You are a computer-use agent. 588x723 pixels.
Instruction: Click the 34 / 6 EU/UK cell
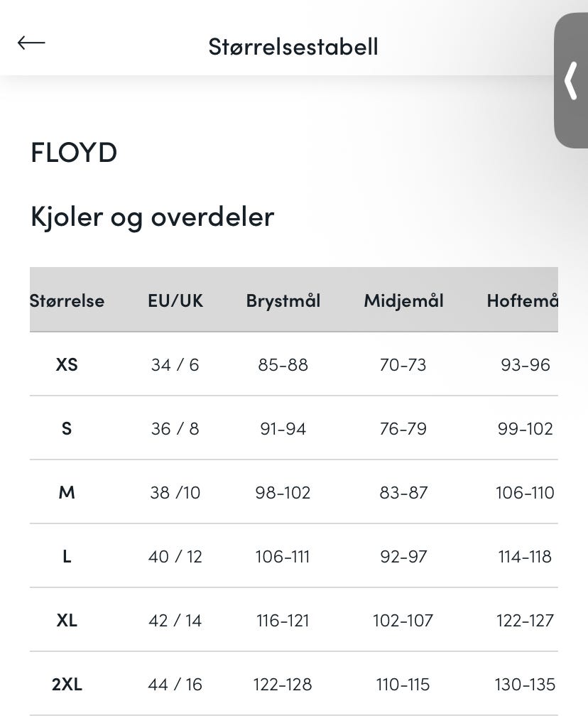175,365
